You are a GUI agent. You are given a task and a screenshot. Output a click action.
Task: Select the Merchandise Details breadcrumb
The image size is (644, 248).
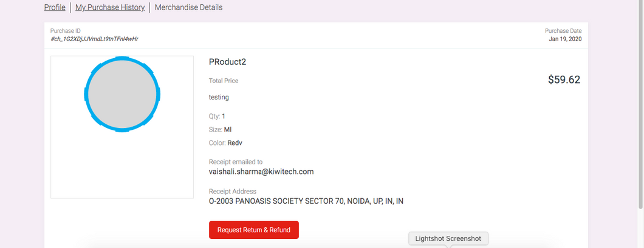188,8
